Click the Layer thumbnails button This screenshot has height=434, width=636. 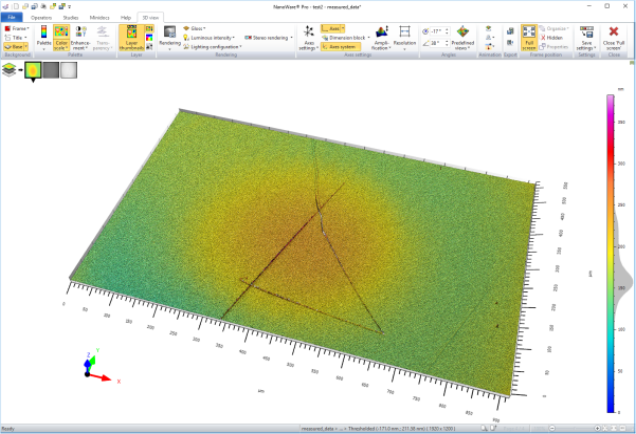pos(133,37)
